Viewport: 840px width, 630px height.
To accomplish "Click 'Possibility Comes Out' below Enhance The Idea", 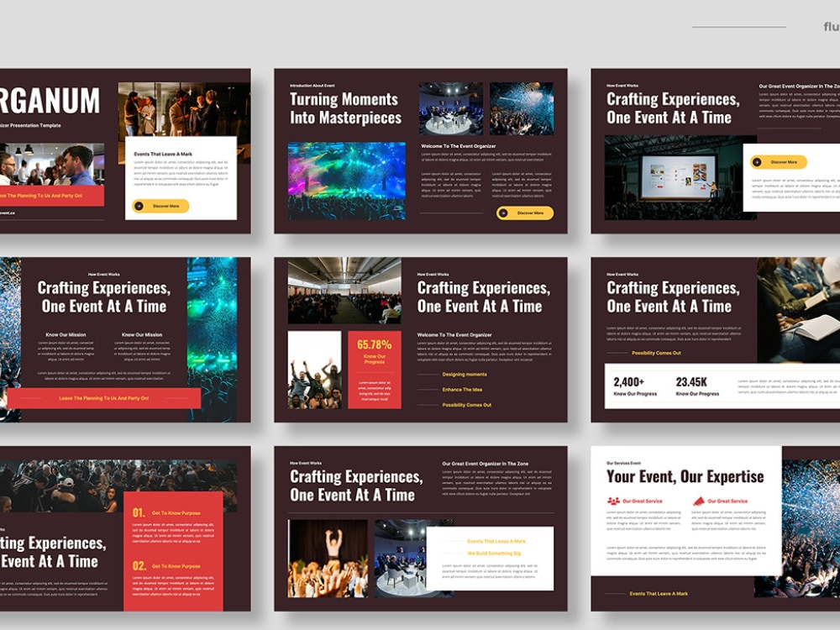I will click(x=466, y=405).
